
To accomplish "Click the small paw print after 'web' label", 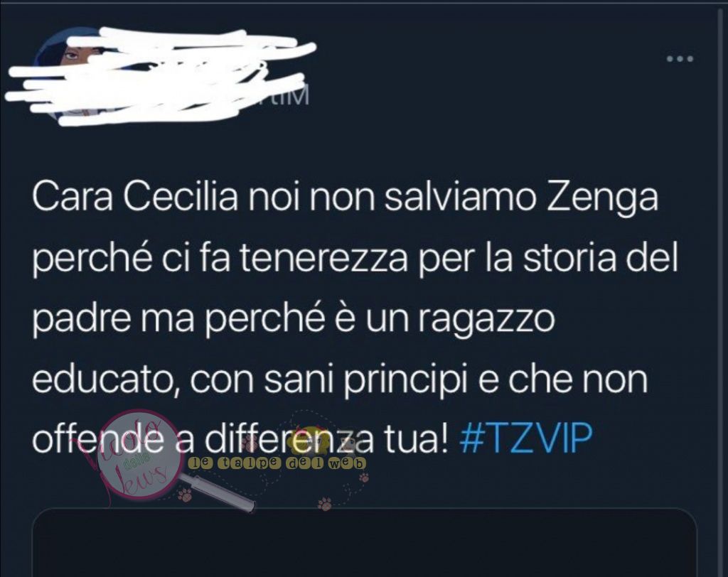I will click(x=365, y=477).
